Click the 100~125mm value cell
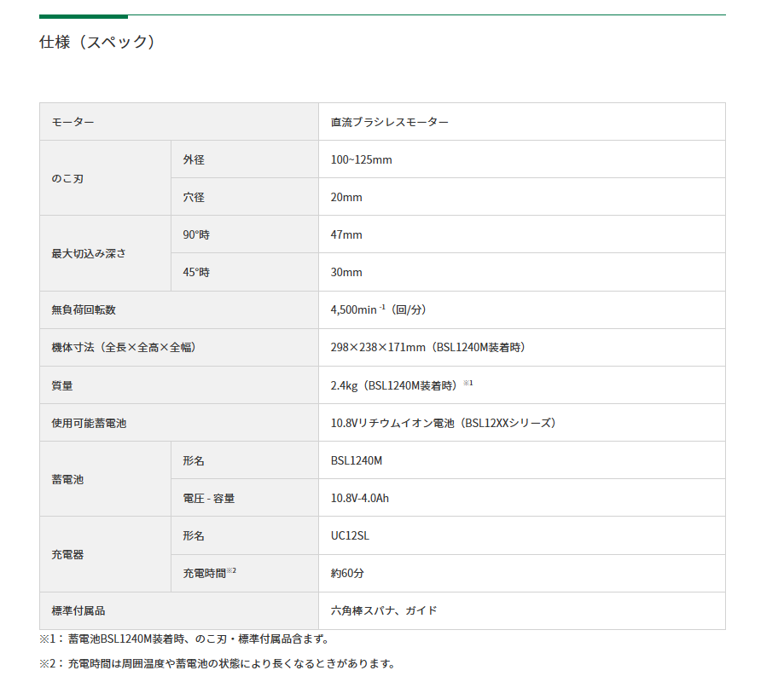 [x=359, y=159]
